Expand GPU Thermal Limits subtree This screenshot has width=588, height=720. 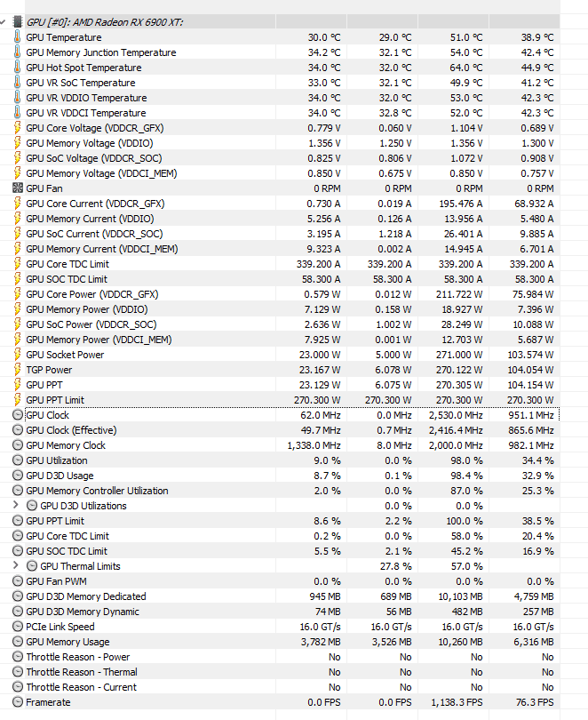[x=16, y=565]
